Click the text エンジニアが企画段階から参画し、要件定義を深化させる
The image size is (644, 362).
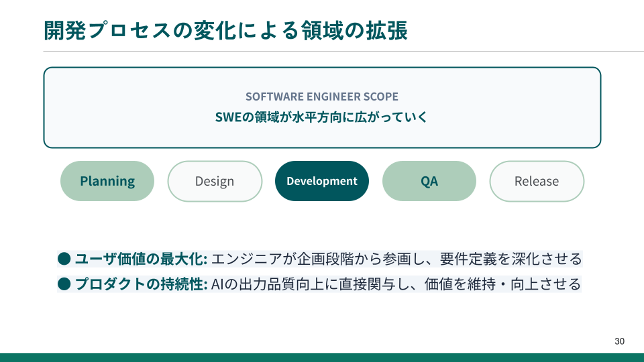[396, 259]
